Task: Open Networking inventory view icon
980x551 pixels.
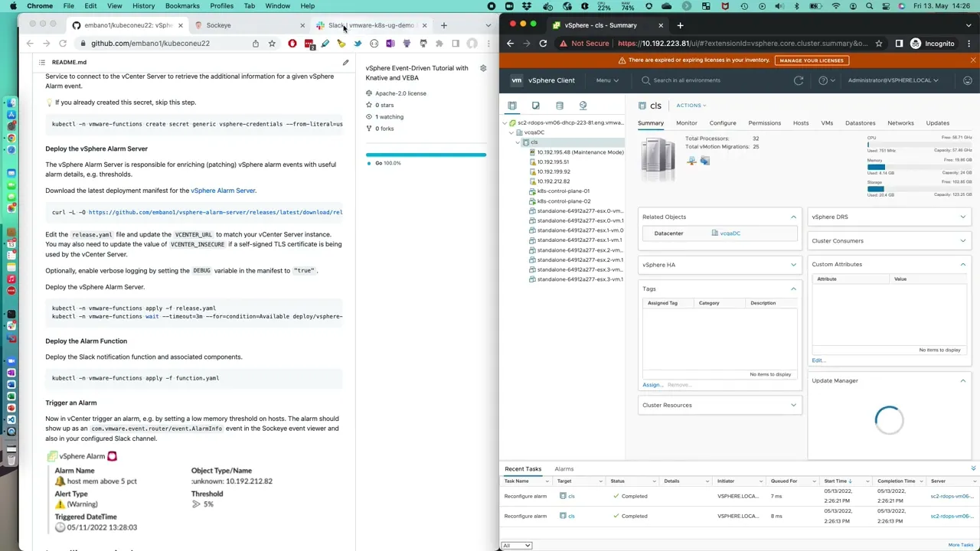Action: [583, 106]
